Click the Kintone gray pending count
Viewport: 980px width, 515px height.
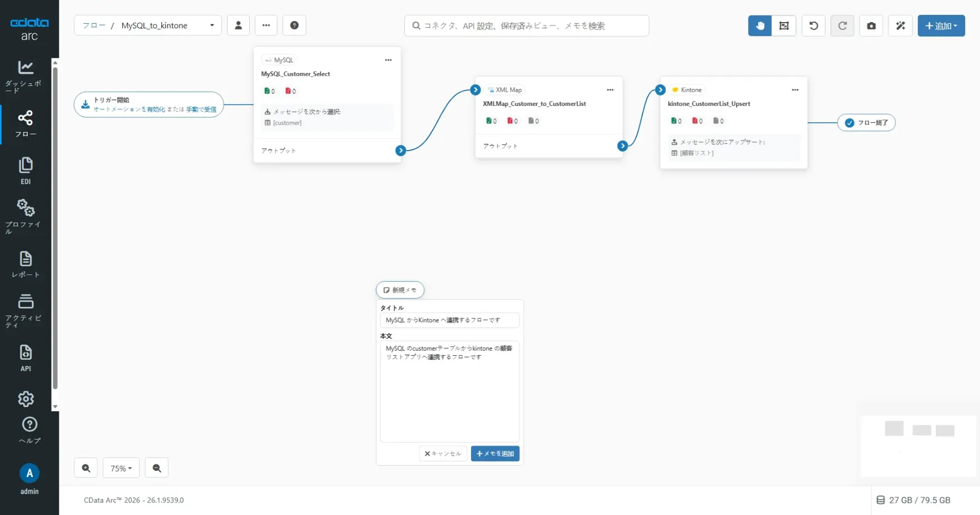(x=718, y=121)
